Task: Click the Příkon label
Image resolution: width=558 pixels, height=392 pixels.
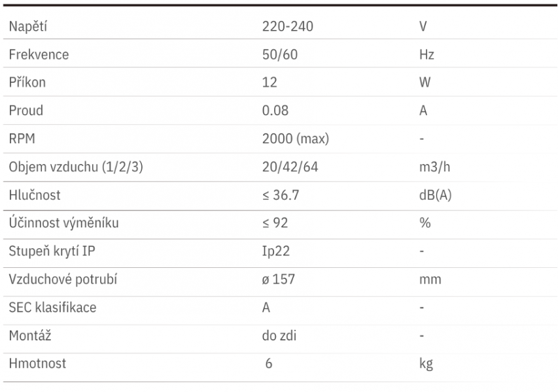Action: (27, 82)
